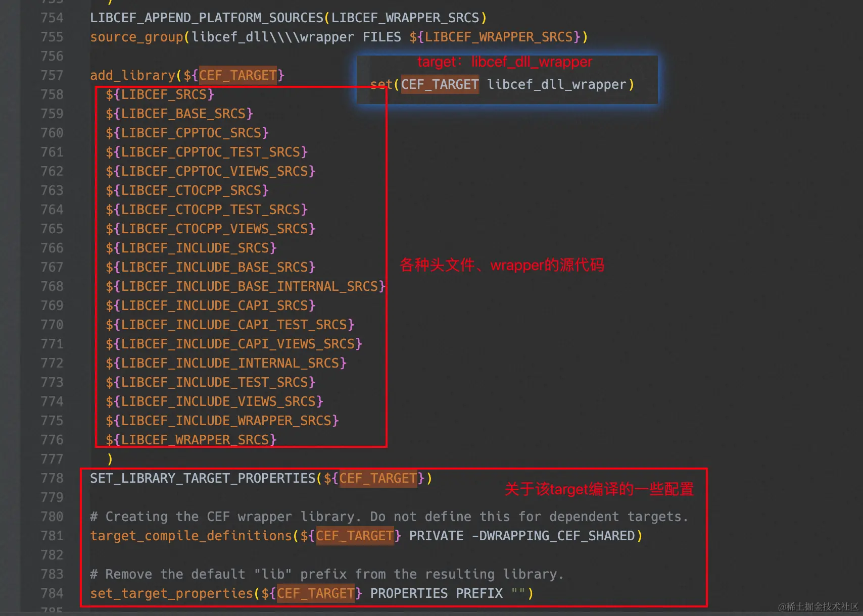
Task: Click ${LIBCEF_CPPTOC_VIEWS_SRCS} entry
Action: [211, 171]
